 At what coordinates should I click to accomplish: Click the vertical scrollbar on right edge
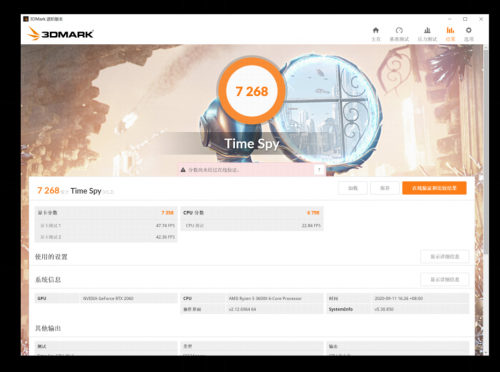pyautogui.click(x=486, y=150)
